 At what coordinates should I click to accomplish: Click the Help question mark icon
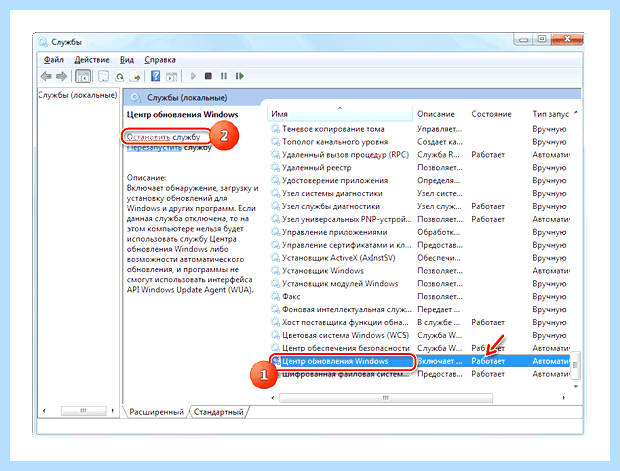tap(156, 76)
